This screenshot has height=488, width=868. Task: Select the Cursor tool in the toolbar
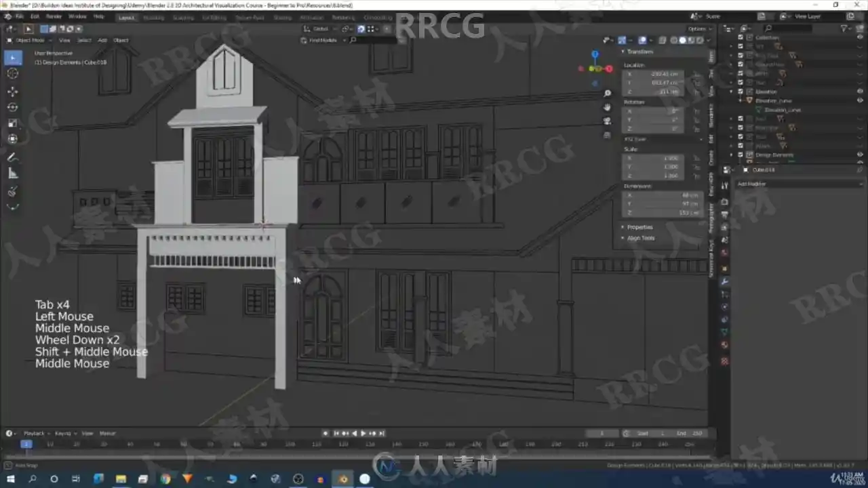coord(12,73)
